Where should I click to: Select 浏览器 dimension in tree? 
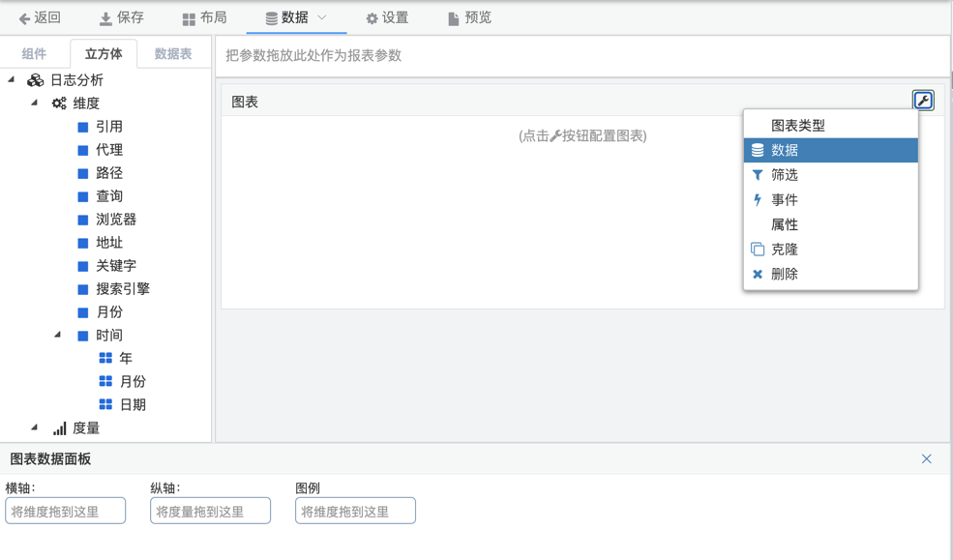point(115,220)
